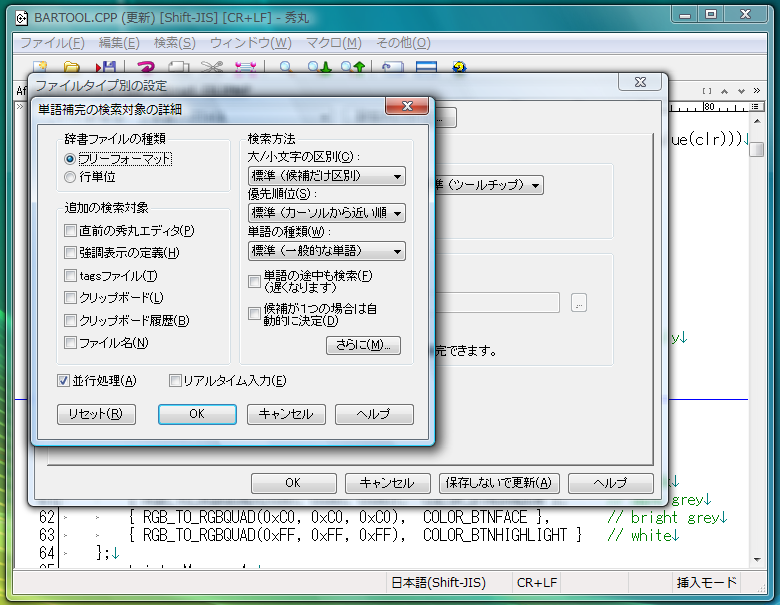The height and width of the screenshot is (605, 780).
Task: Tick the クリップボード履歴 checkbox
Action: [70, 320]
